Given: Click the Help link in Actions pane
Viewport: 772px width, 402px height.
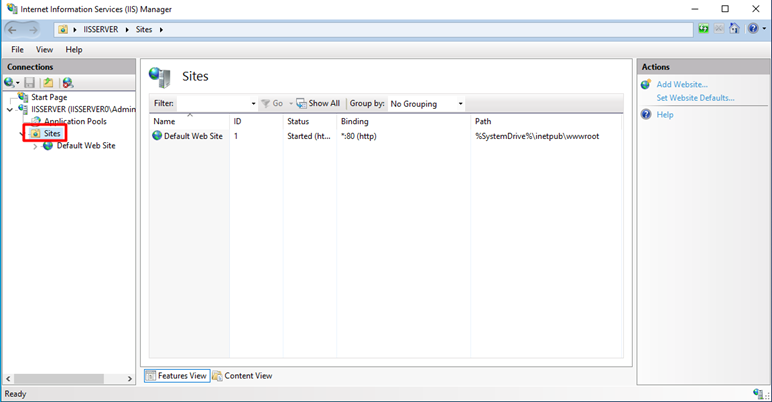Looking at the screenshot, I should pyautogui.click(x=665, y=114).
